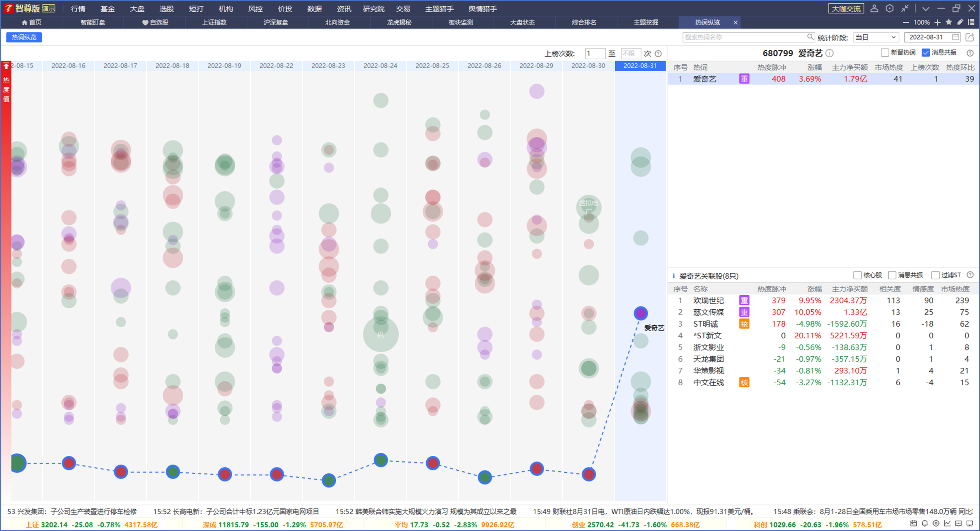The height and width of the screenshot is (531, 980).
Task: Switch to the 自选股 tab
Action: point(155,22)
